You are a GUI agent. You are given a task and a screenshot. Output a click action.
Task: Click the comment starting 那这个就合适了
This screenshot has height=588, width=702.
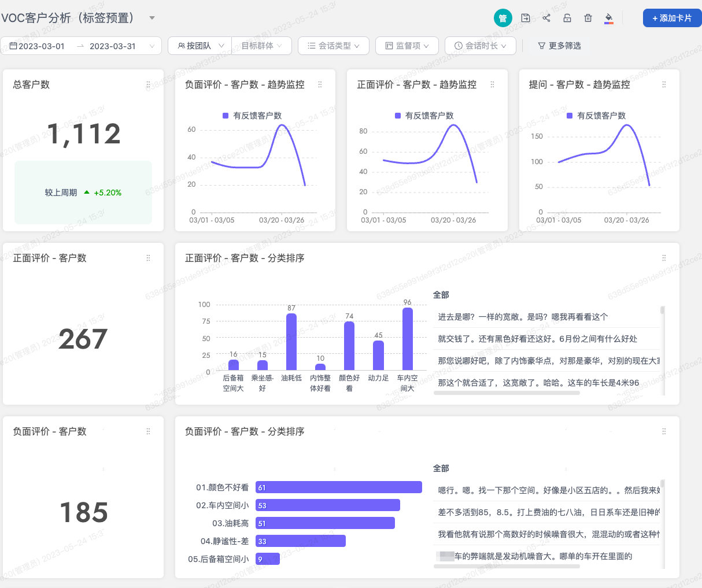point(546,383)
